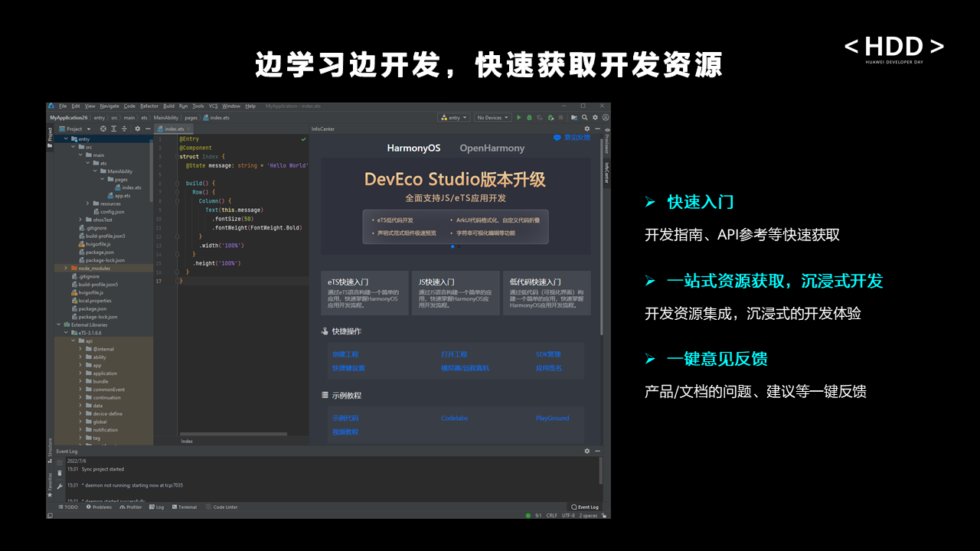Click Collapse All icon in Project panel
The image size is (980, 551).
pyautogui.click(x=124, y=129)
